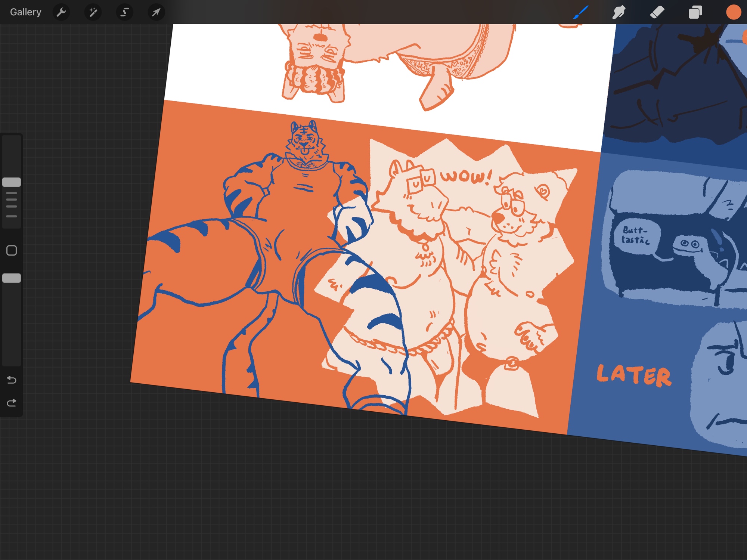The width and height of the screenshot is (747, 560).
Task: Select the Smudge finger tool
Action: pos(619,12)
